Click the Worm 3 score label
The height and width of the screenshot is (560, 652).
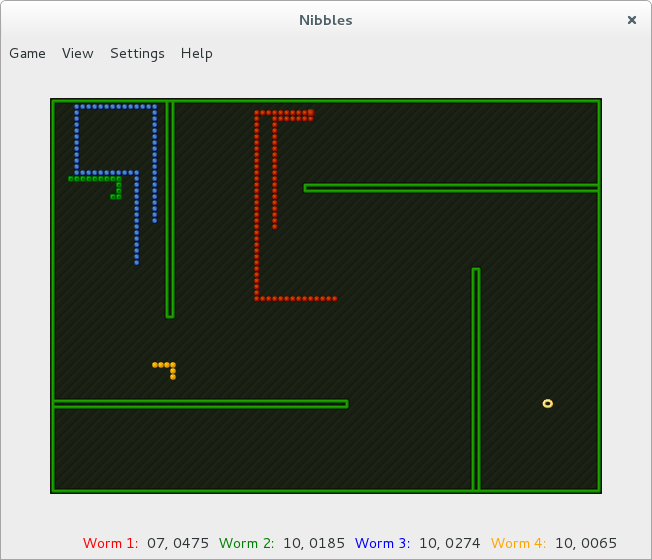(383, 543)
